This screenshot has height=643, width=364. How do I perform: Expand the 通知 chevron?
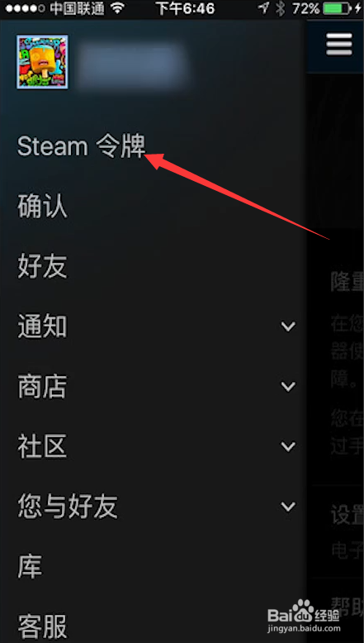pos(288,326)
